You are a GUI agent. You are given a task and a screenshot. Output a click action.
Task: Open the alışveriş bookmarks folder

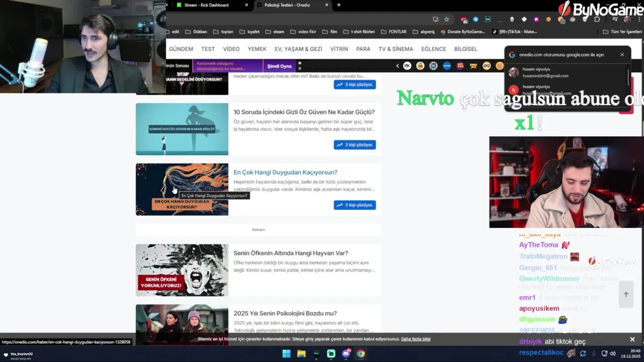click(424, 32)
